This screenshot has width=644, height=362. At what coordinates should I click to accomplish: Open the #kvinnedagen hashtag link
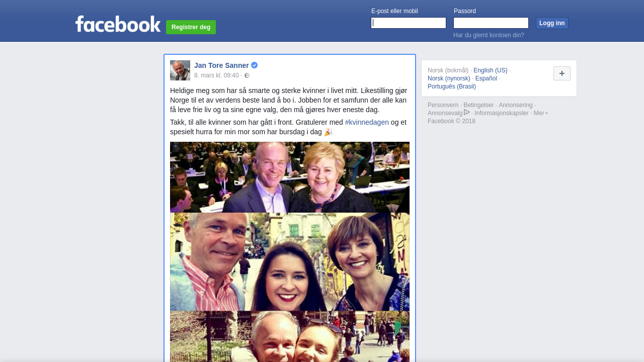367,122
